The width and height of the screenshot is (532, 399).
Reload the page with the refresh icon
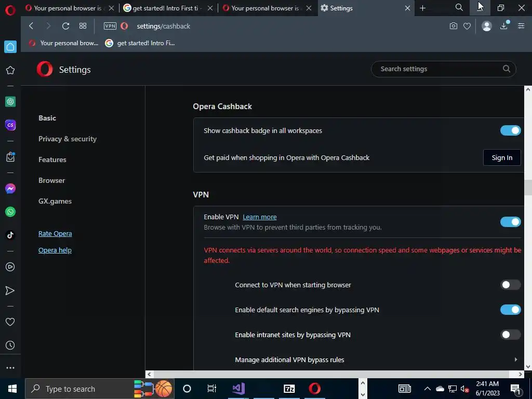[66, 26]
